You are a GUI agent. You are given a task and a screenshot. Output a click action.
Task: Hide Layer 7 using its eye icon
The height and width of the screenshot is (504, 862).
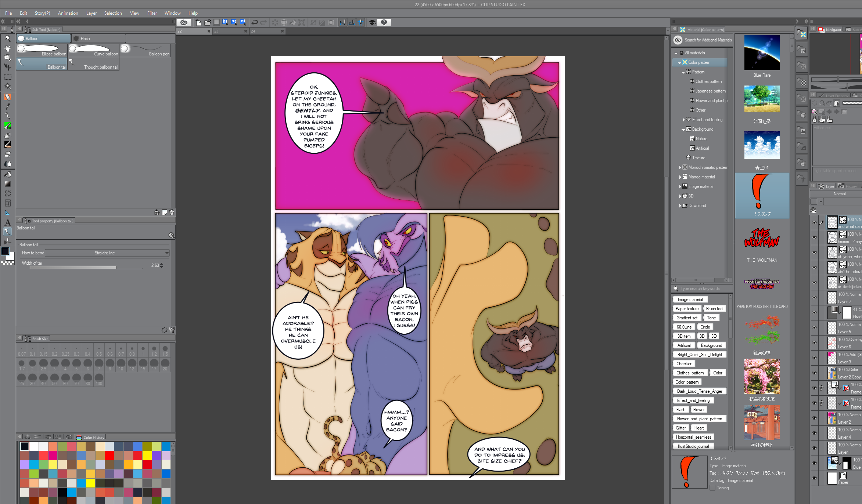[x=814, y=298]
